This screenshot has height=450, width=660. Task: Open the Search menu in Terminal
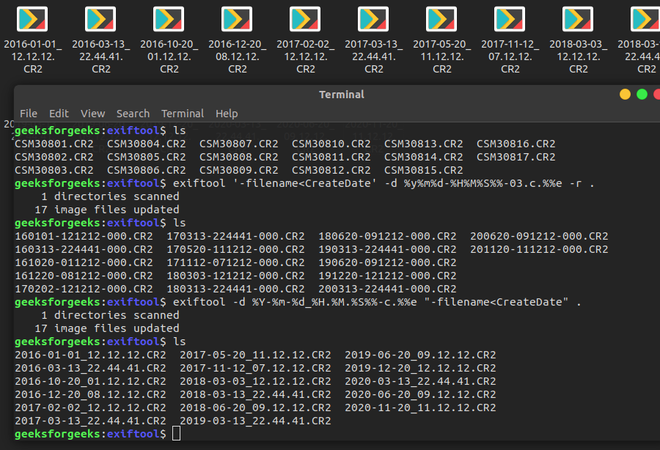(x=132, y=114)
